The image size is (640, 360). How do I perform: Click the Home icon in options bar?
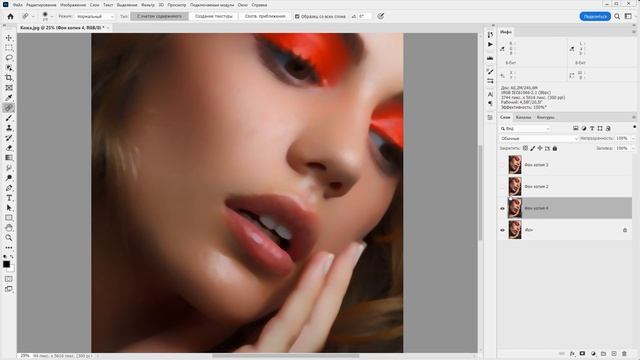click(10, 16)
